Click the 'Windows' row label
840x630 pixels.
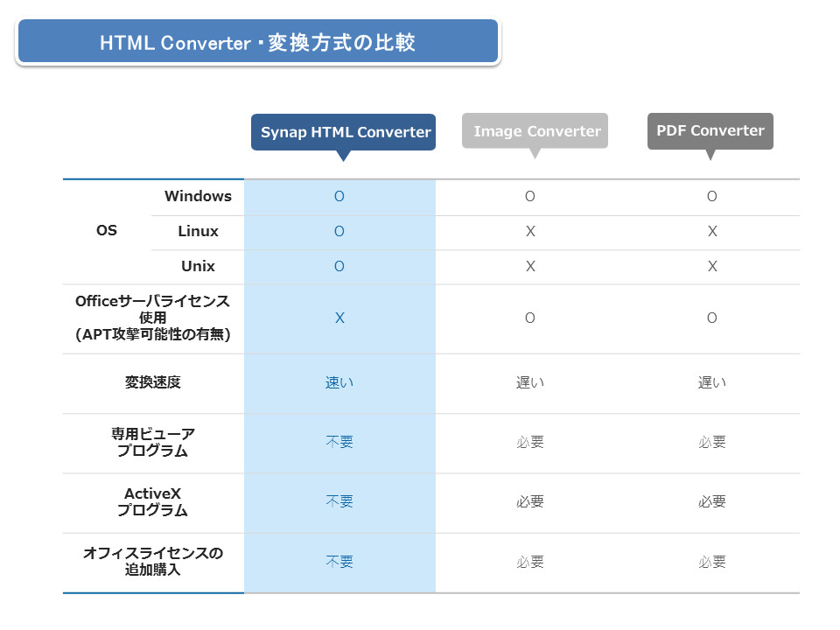199,196
